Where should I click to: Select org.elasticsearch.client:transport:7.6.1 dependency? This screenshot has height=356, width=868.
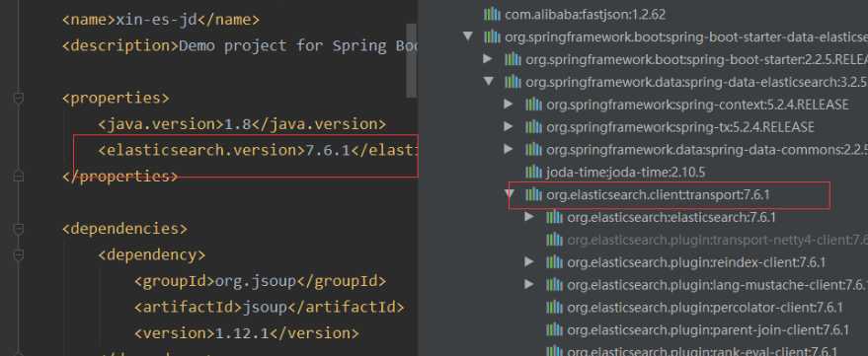pos(659,194)
